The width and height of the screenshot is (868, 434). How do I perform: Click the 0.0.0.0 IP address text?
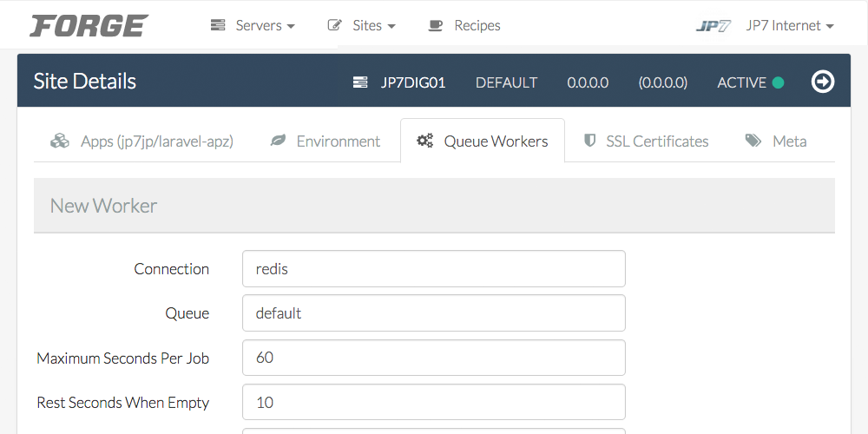(x=588, y=82)
